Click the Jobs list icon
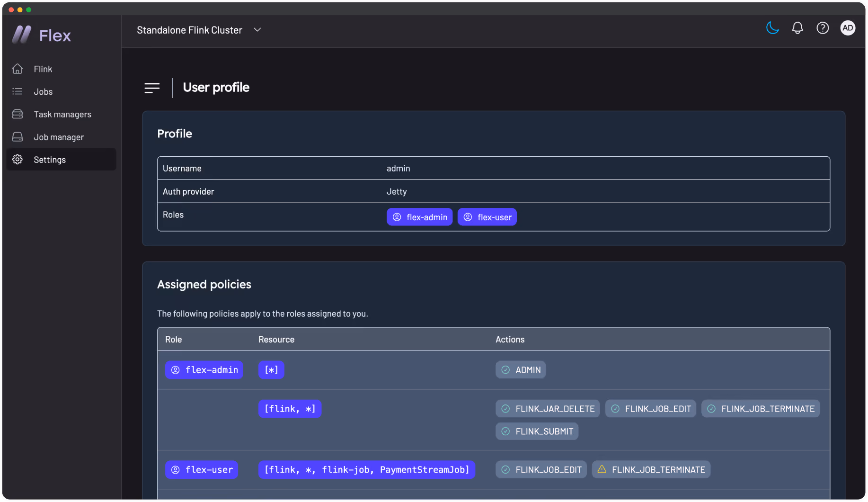The height and width of the screenshot is (502, 868). point(18,91)
